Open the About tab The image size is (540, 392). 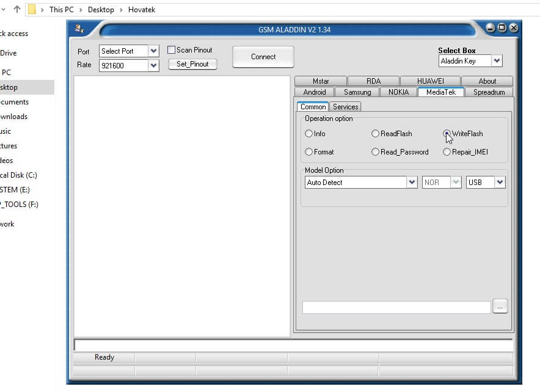click(x=487, y=81)
